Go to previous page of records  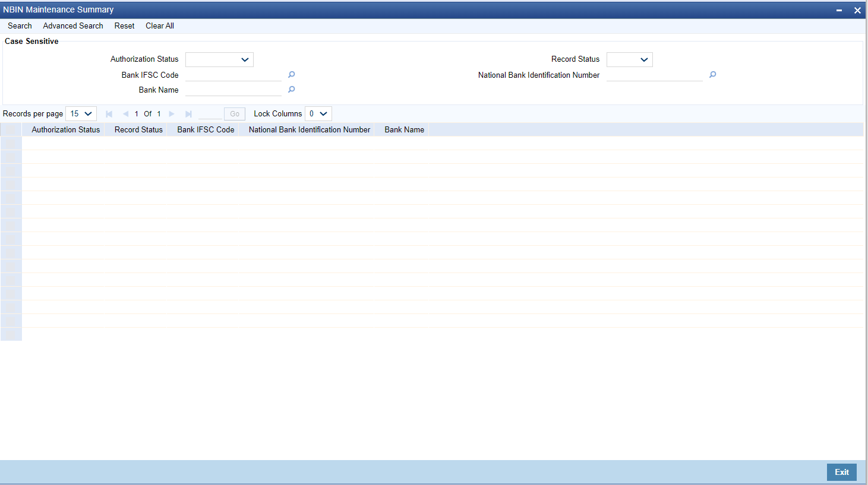pyautogui.click(x=125, y=114)
